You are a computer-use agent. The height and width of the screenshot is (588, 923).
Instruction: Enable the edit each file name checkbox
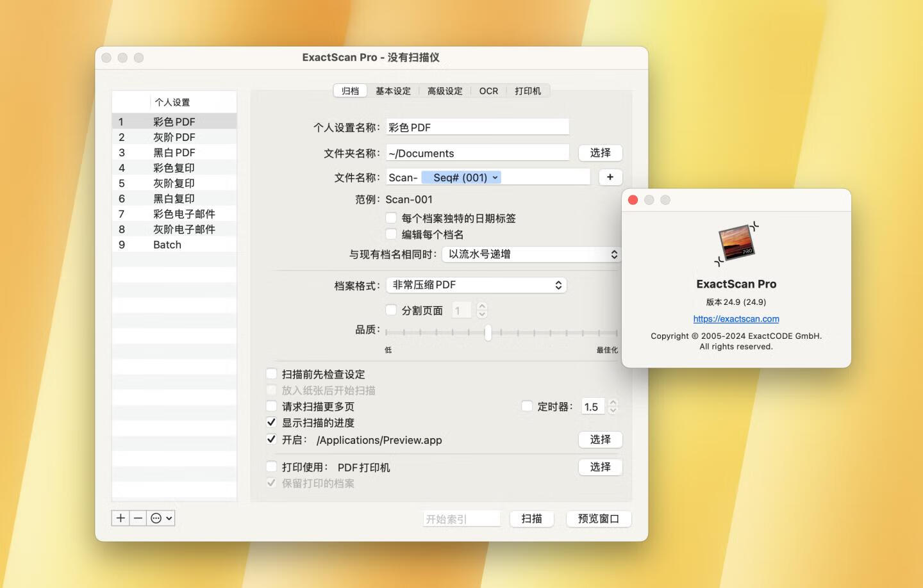point(391,234)
